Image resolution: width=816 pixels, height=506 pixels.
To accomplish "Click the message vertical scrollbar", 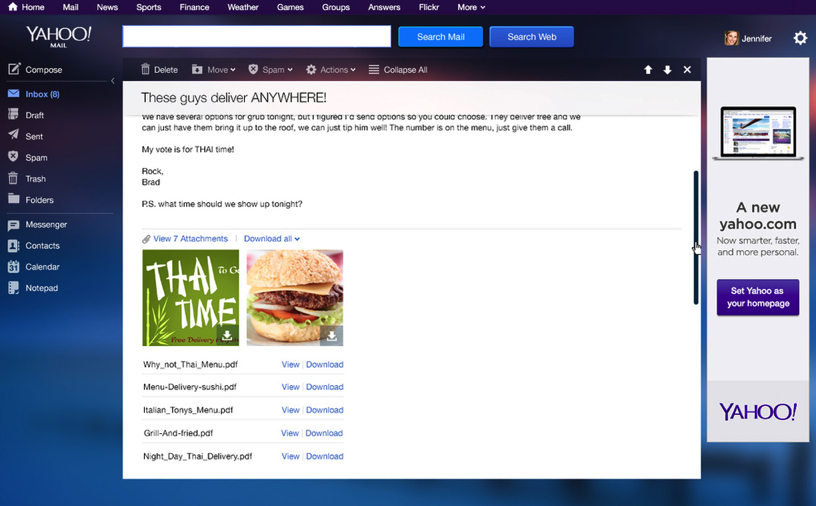I will (696, 237).
